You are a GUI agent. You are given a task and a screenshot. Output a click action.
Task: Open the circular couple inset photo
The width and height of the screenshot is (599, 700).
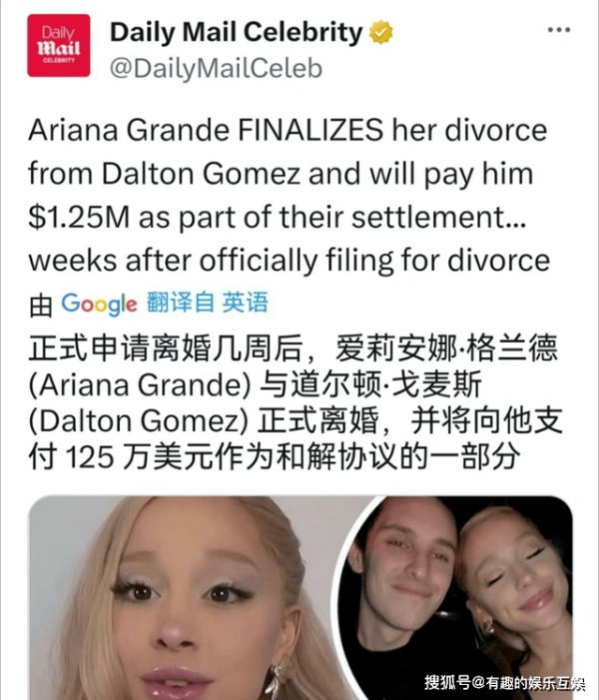[x=454, y=598]
